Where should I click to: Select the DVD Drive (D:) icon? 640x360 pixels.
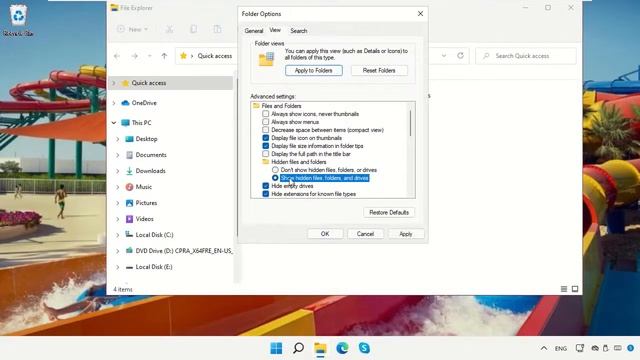click(129, 251)
